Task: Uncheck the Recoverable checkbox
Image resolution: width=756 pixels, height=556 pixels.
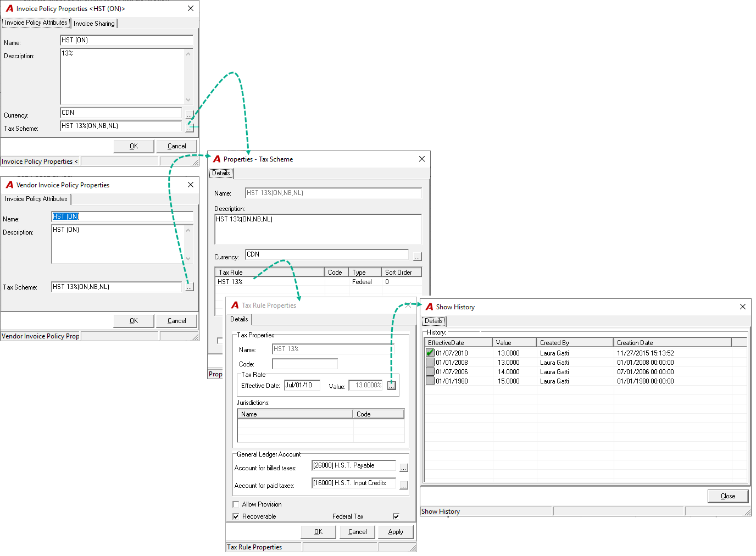Action: click(x=236, y=516)
